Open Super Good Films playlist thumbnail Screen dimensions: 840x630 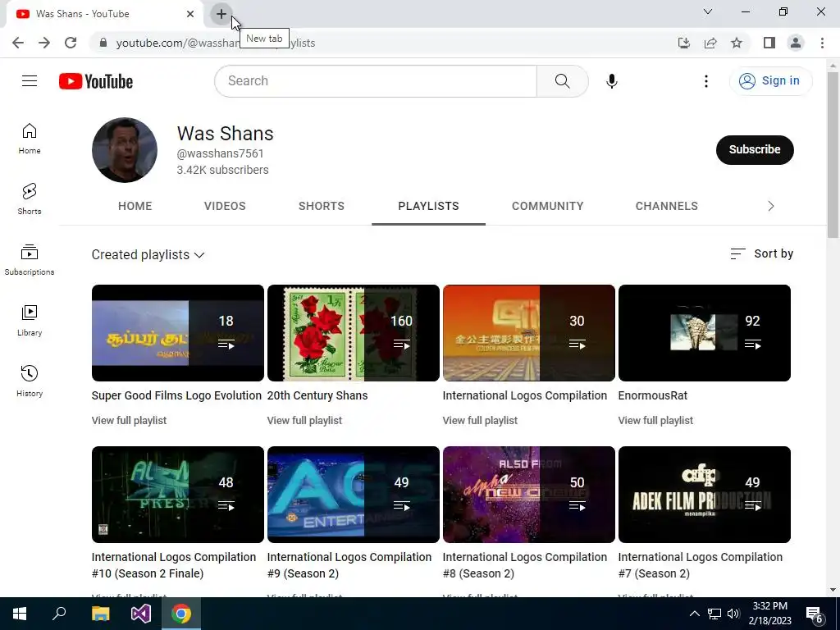[x=178, y=333]
